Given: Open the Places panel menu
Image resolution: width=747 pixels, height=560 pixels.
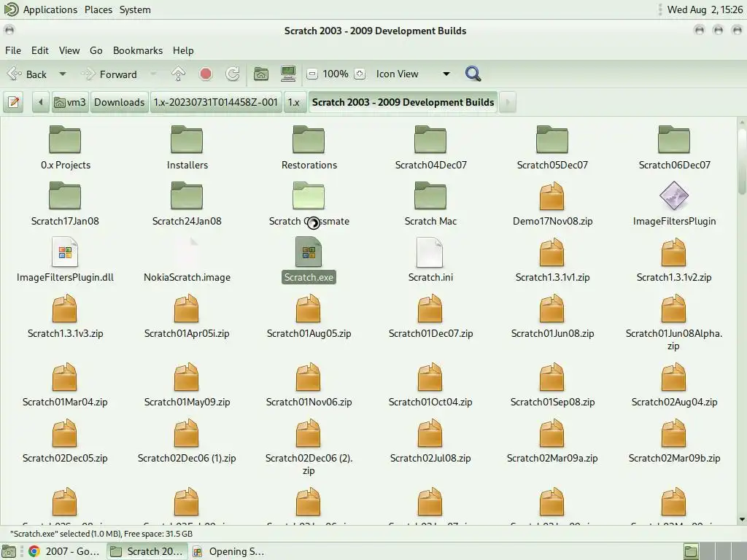Looking at the screenshot, I should pos(98,9).
